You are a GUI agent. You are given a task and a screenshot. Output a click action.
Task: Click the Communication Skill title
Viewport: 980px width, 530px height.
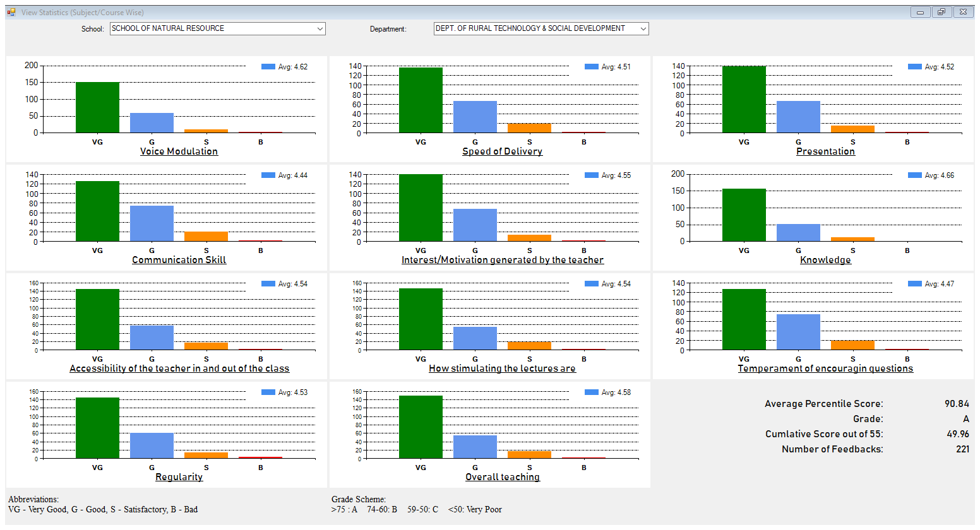tap(179, 260)
